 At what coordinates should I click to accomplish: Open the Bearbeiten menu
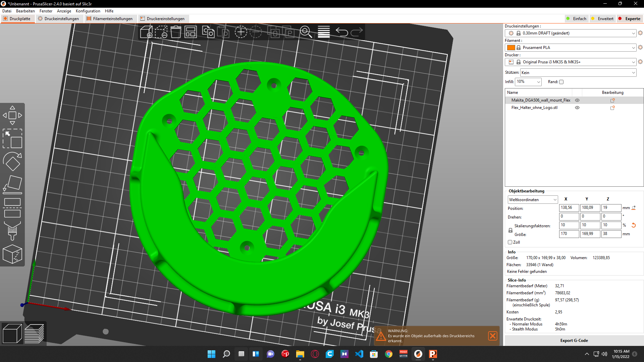pyautogui.click(x=25, y=11)
